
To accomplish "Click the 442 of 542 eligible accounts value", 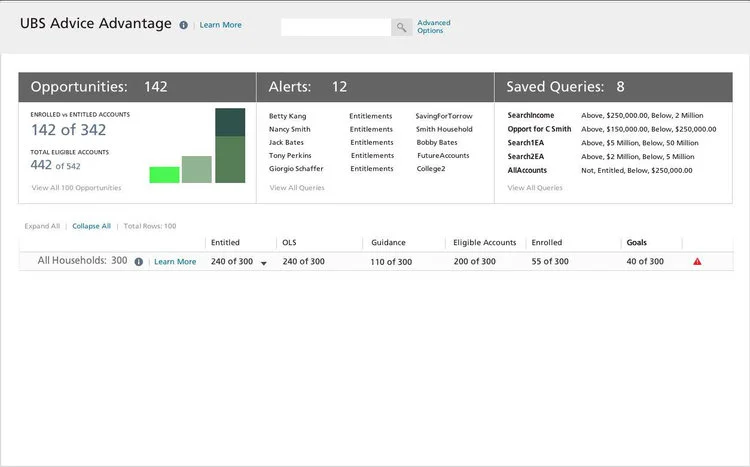I will tap(55, 166).
